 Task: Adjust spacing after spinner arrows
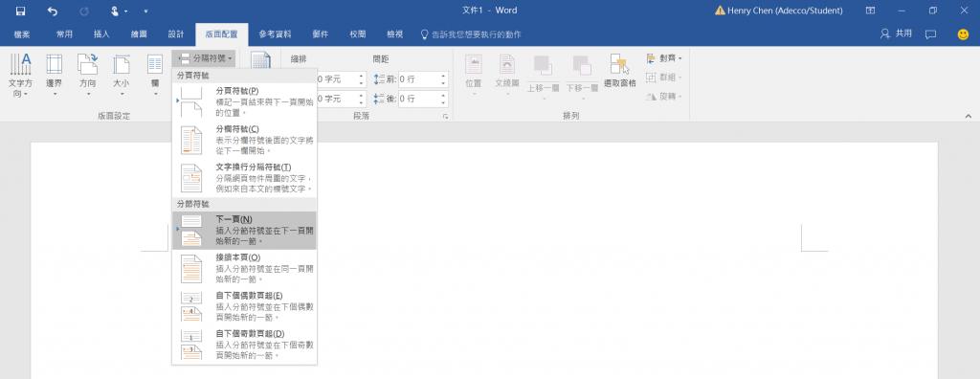(444, 99)
